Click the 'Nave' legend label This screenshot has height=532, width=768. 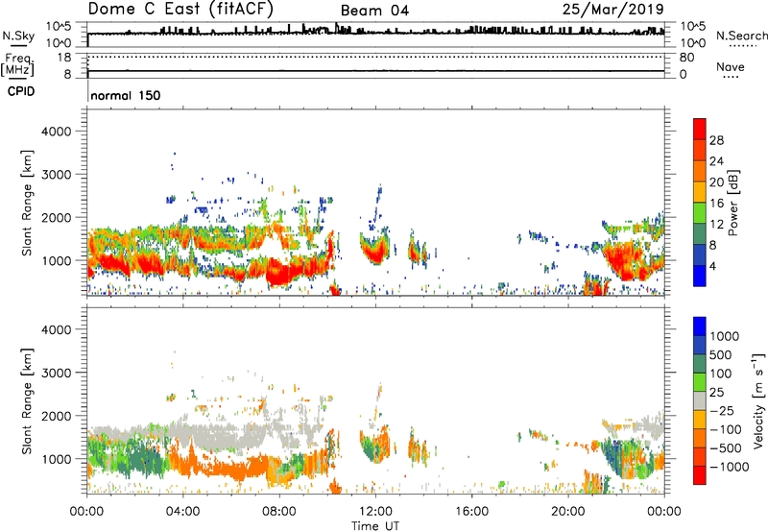pyautogui.click(x=731, y=67)
